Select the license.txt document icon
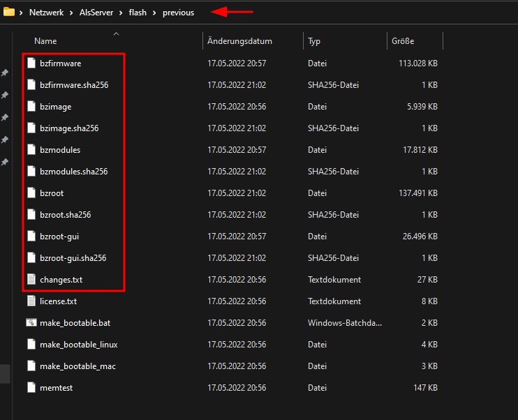 click(x=31, y=301)
